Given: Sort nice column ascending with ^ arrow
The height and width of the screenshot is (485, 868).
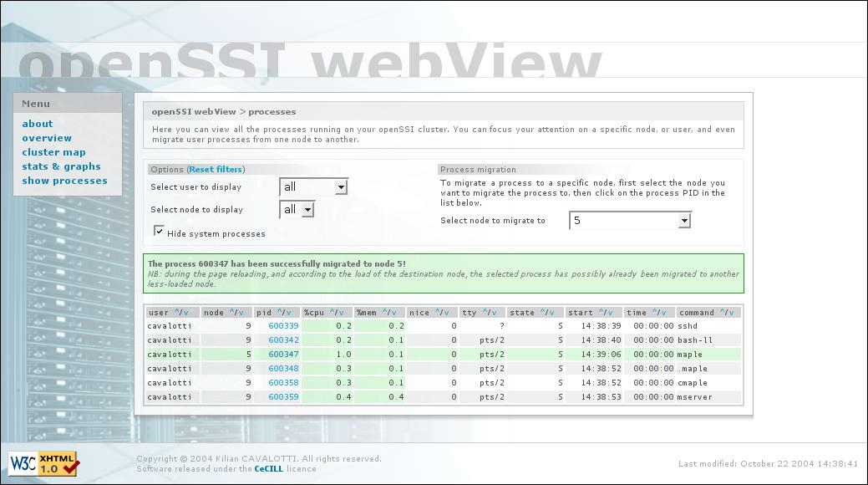Looking at the screenshot, I should (437, 312).
